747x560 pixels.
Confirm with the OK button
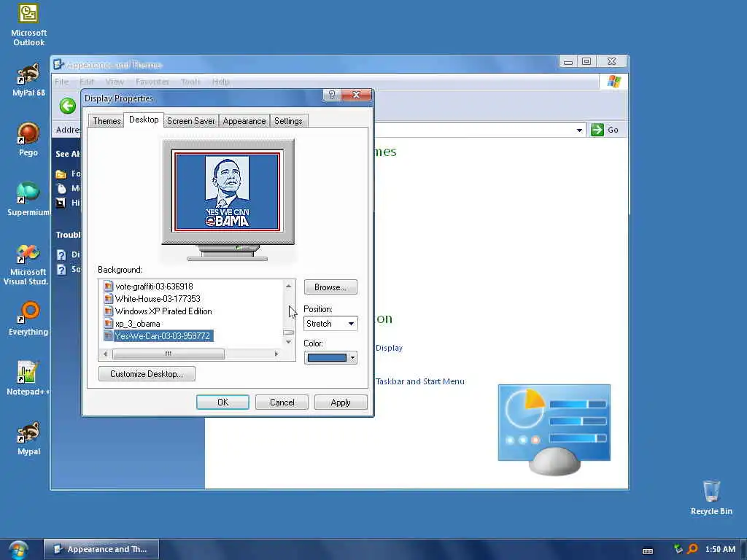pos(222,402)
